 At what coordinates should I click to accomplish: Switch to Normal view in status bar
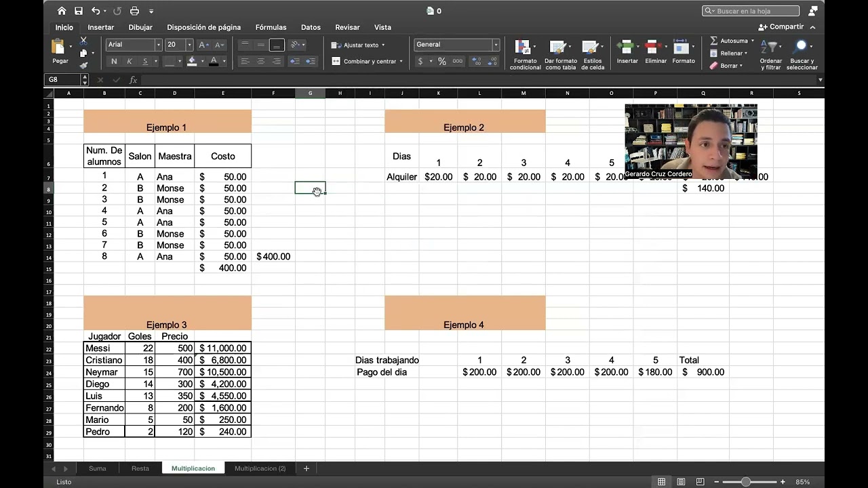(661, 482)
